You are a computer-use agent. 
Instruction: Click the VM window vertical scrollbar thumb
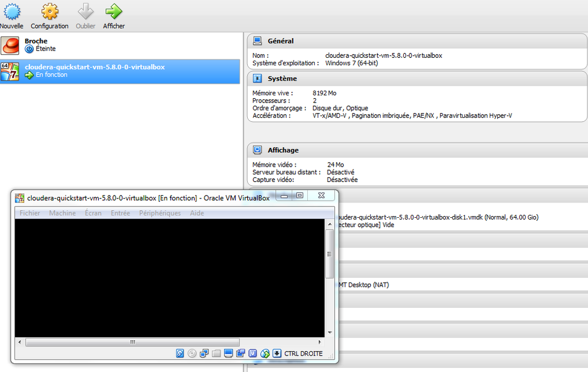pyautogui.click(x=330, y=254)
